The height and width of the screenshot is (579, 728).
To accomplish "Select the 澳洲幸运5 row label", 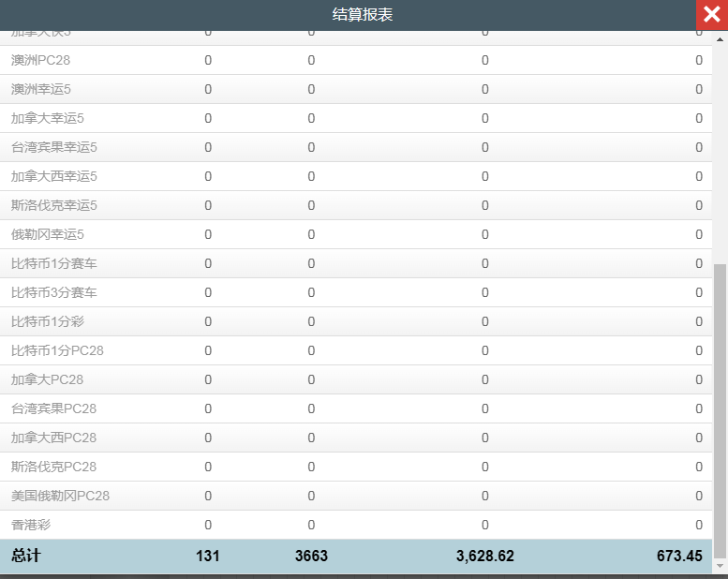I will coord(41,89).
